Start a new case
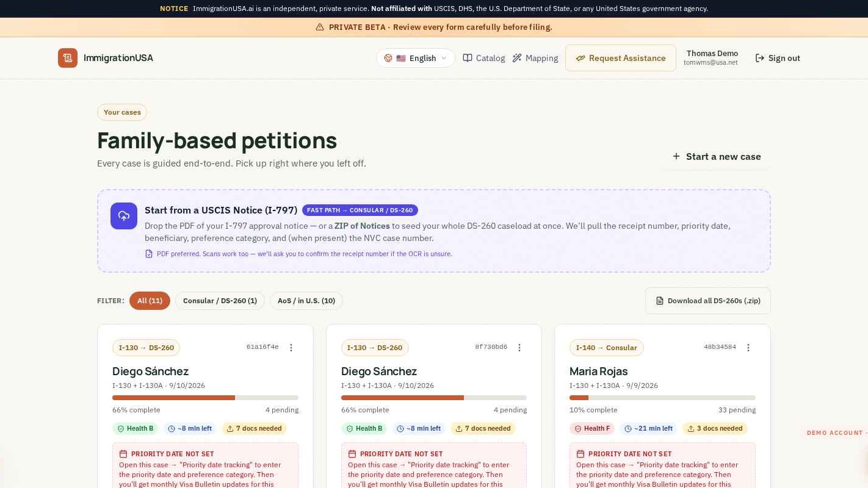 coord(717,157)
